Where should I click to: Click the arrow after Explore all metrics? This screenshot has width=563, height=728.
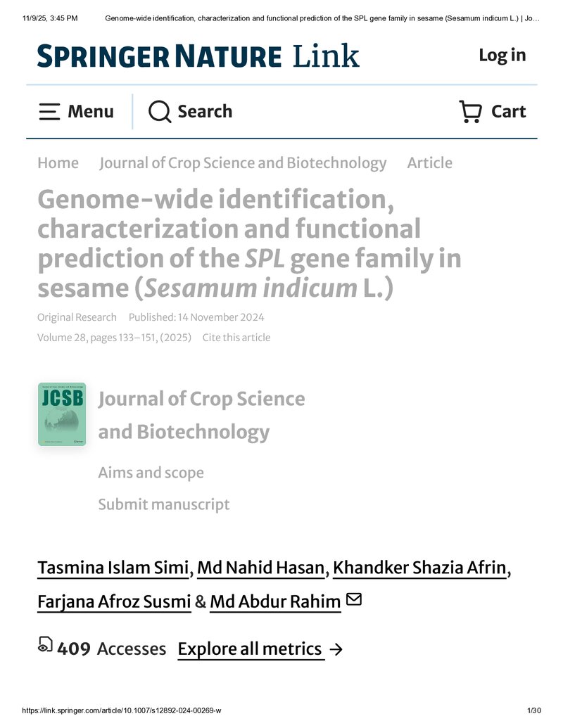(336, 649)
